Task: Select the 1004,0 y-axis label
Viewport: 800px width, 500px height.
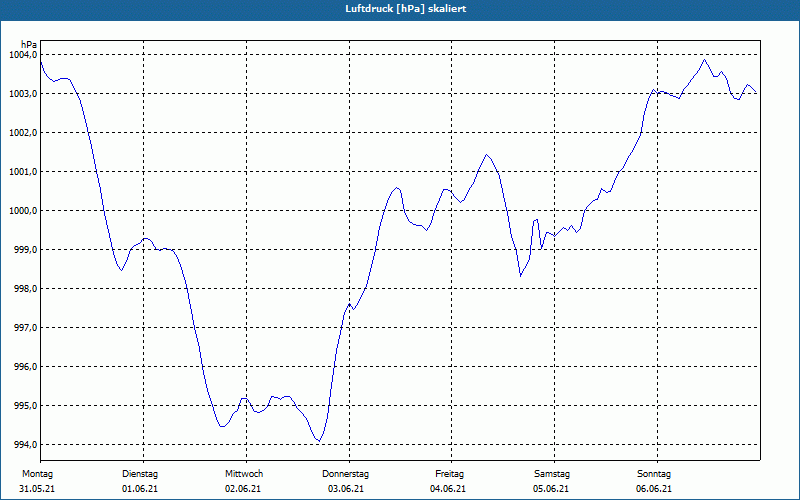Action: [24, 55]
